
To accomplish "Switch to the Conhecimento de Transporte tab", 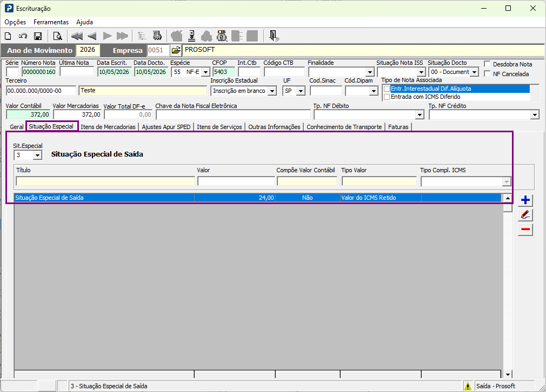I will [x=344, y=127].
